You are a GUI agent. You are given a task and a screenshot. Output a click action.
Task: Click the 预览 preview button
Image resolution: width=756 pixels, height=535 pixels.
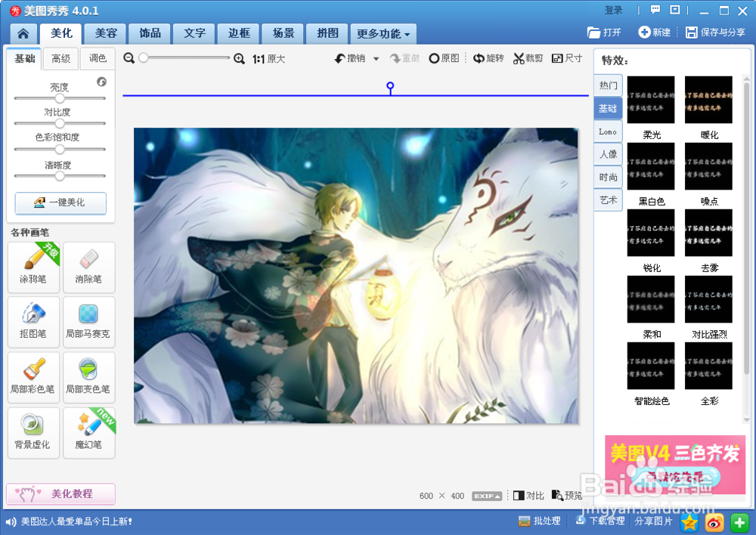(567, 496)
